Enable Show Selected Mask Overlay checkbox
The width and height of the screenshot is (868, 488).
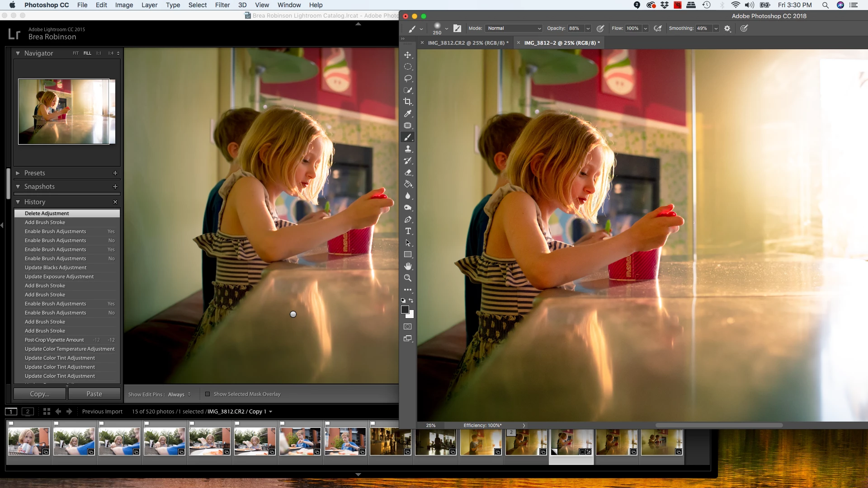208,394
